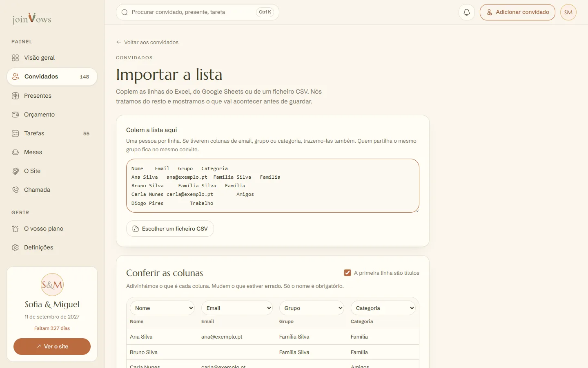Image resolution: width=588 pixels, height=368 pixels.
Task: Follow the Voltar aos convidados link
Action: click(x=147, y=42)
